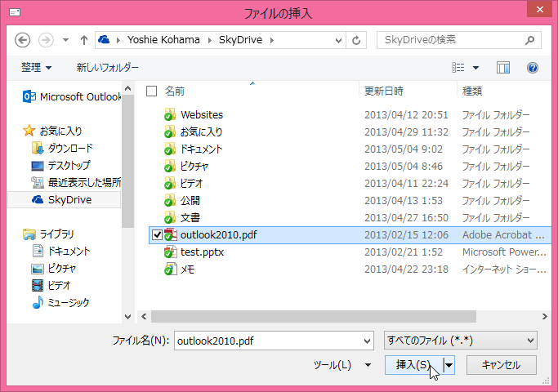This screenshot has width=558, height=392.
Task: Create a 新しいフォルダー
Action: point(108,67)
